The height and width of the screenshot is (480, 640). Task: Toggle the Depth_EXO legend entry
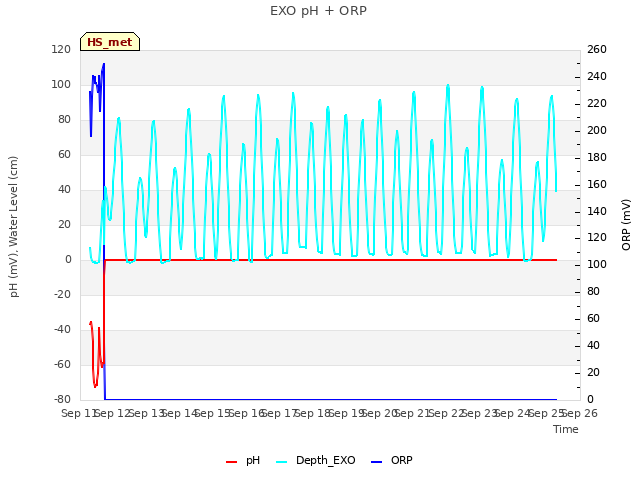[316, 460]
